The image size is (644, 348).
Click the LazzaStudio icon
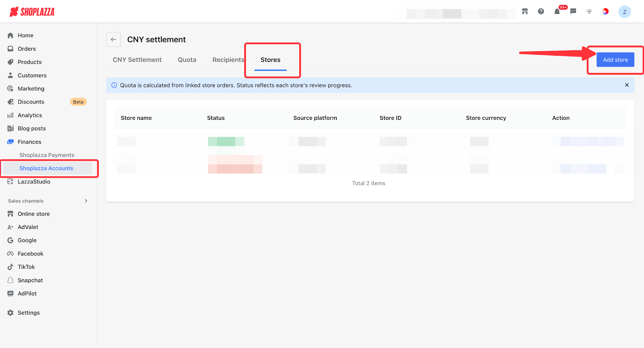coord(10,182)
